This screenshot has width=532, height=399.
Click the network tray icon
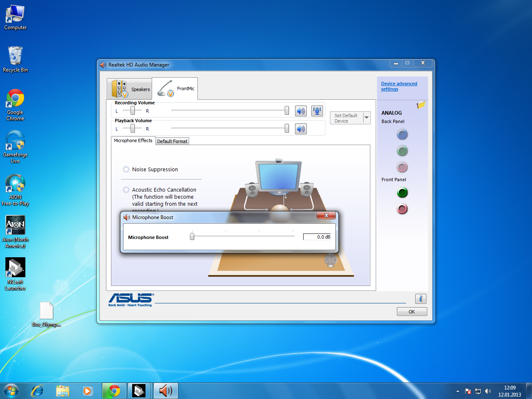click(x=478, y=391)
